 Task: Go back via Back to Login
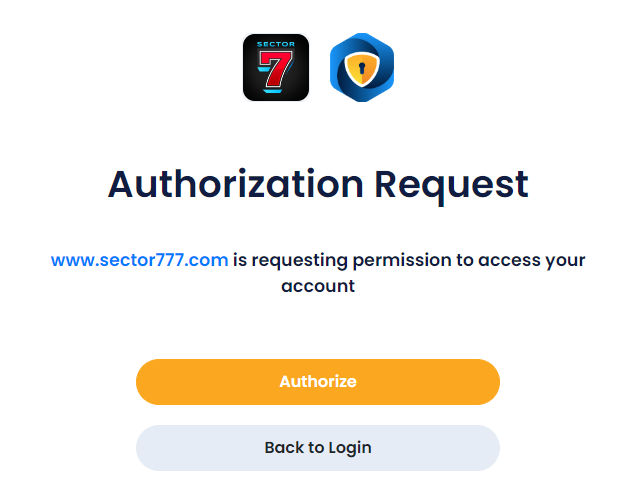click(317, 447)
